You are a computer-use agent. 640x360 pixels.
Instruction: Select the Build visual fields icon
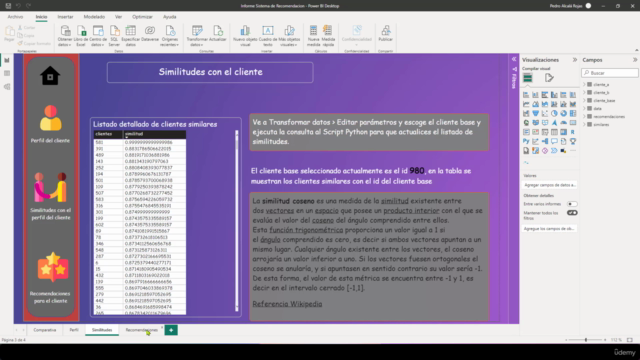(x=528, y=78)
